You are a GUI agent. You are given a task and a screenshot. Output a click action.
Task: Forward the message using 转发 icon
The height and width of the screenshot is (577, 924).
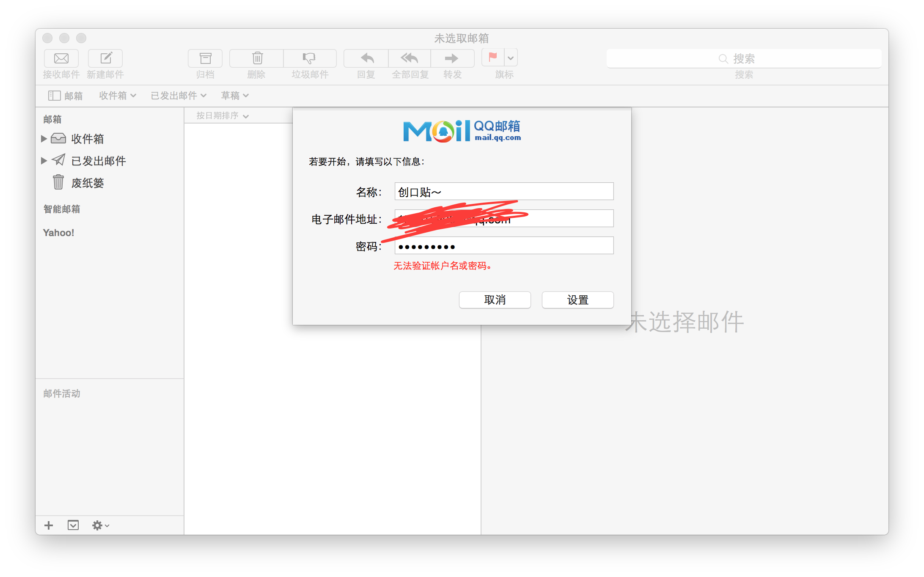pyautogui.click(x=452, y=58)
